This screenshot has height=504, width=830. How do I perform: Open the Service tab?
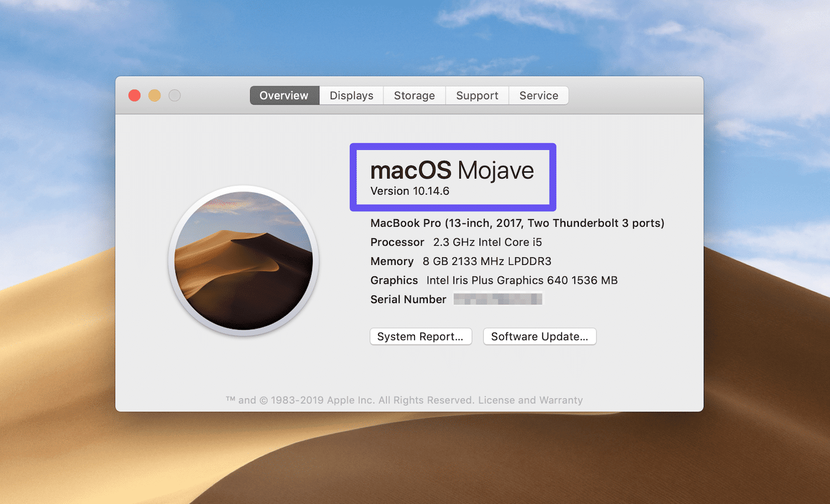coord(538,95)
